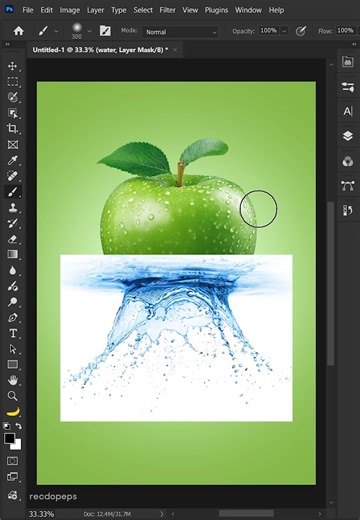Image resolution: width=360 pixels, height=520 pixels.
Task: Close the Untitled-1 document tab
Action: click(x=175, y=50)
